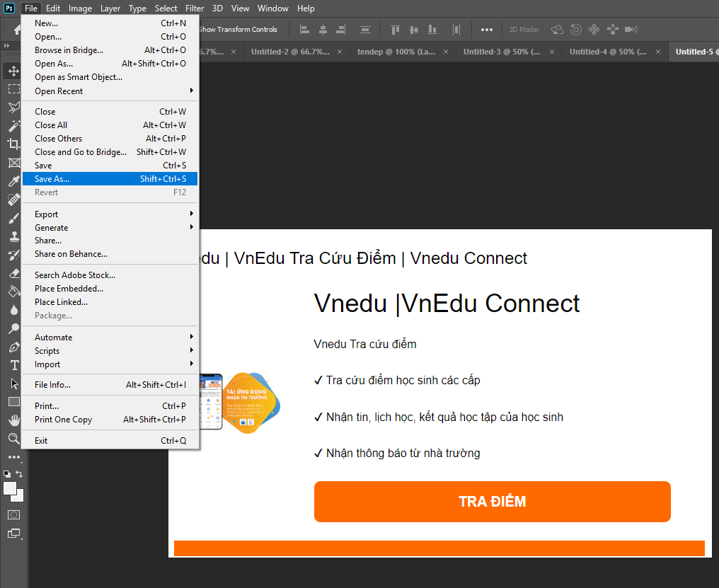This screenshot has height=588, width=719.
Task: Select the Hand tool
Action: [13, 420]
